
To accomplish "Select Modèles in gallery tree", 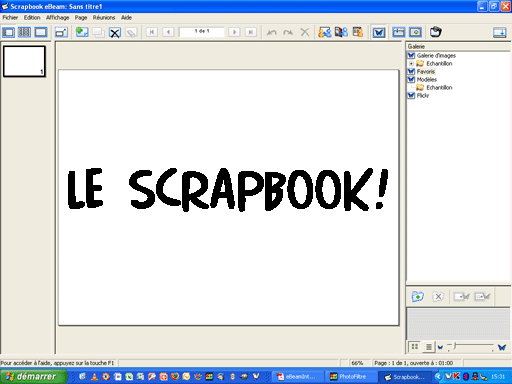I will pyautogui.click(x=427, y=79).
